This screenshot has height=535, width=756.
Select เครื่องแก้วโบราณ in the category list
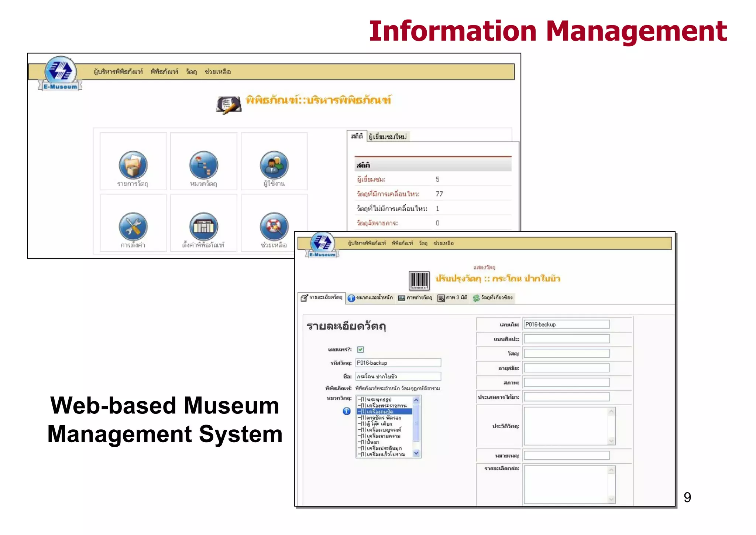(x=384, y=454)
